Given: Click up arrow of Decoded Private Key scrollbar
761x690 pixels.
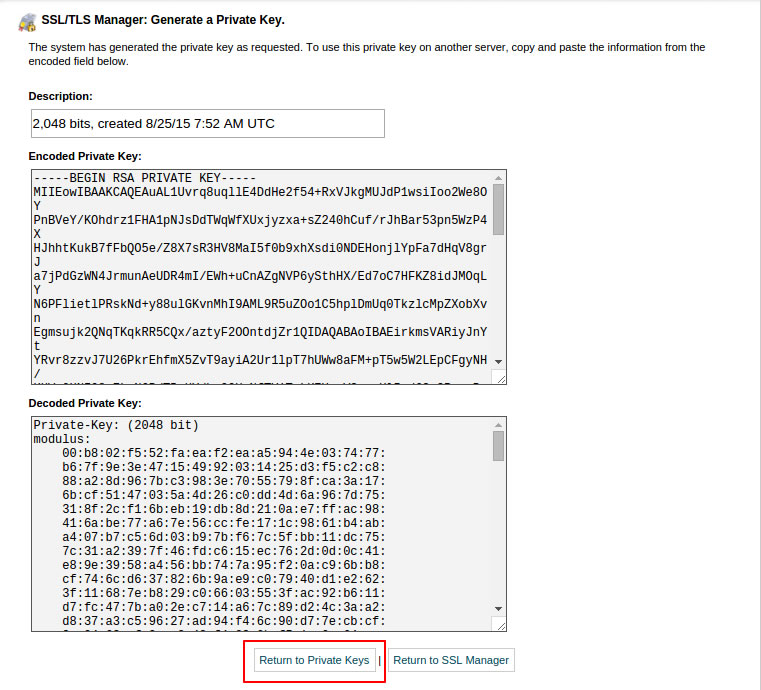Looking at the screenshot, I should tap(498, 425).
